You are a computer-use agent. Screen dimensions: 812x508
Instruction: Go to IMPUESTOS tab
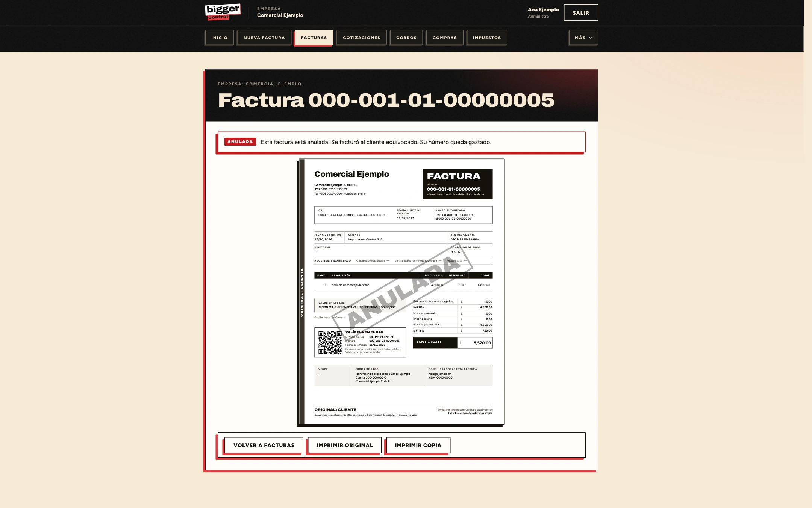(x=487, y=38)
